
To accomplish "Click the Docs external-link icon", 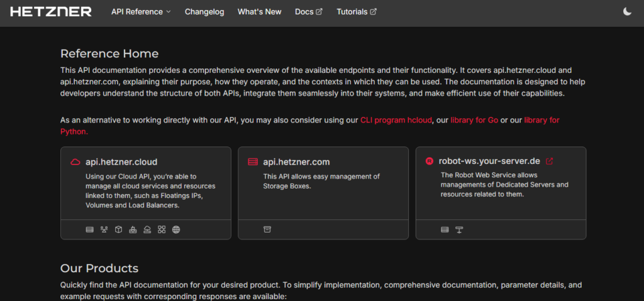I will 319,12.
